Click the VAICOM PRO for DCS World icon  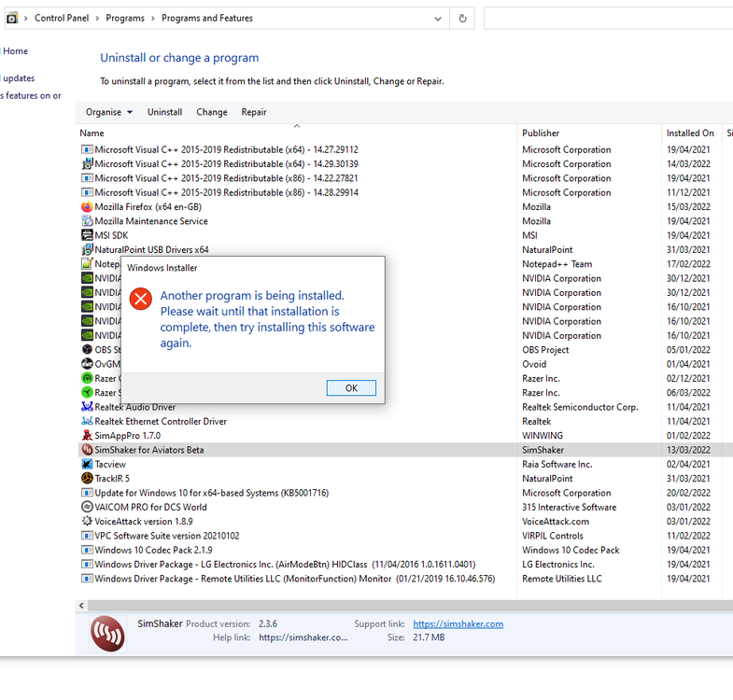click(x=87, y=507)
